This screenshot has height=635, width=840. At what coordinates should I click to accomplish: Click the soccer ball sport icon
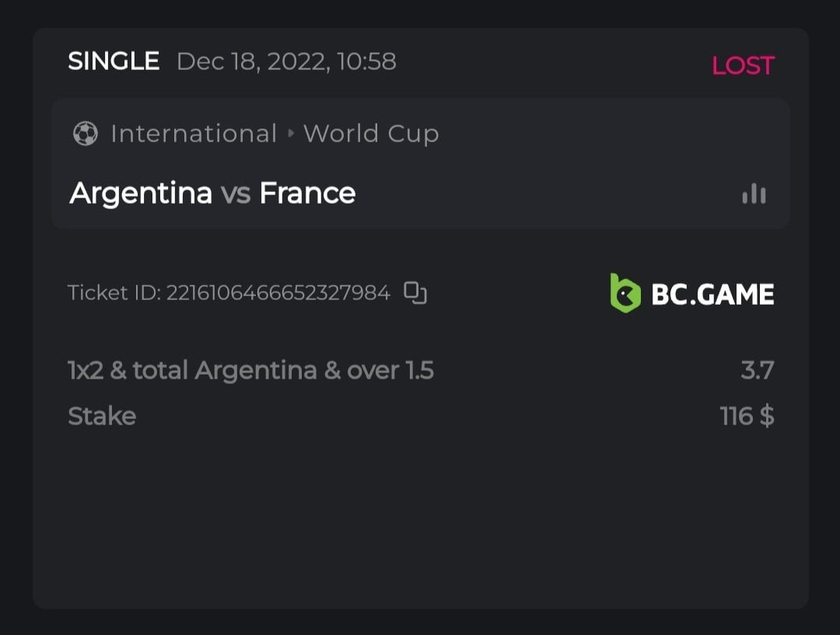tap(85, 134)
